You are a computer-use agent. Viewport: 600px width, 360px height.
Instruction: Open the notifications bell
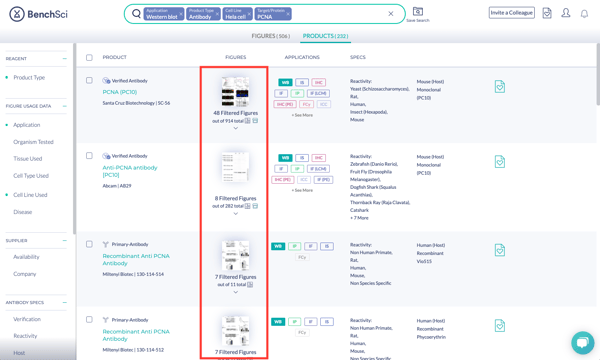[584, 14]
